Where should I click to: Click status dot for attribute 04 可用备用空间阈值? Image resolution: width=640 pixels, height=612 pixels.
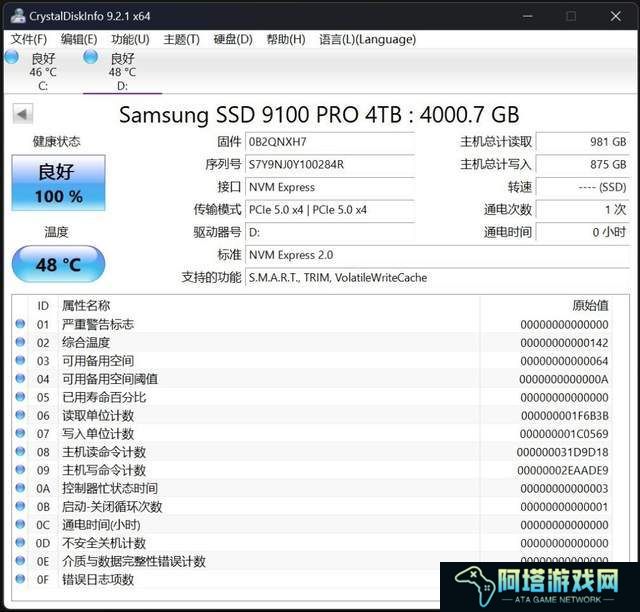click(20, 378)
